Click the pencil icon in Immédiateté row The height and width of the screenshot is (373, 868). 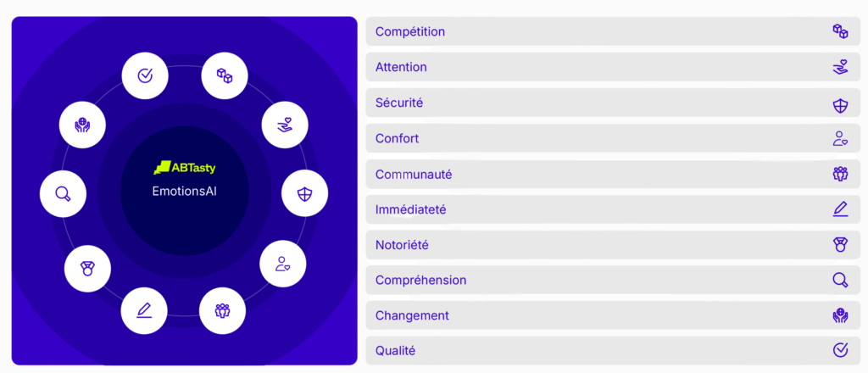(x=840, y=209)
